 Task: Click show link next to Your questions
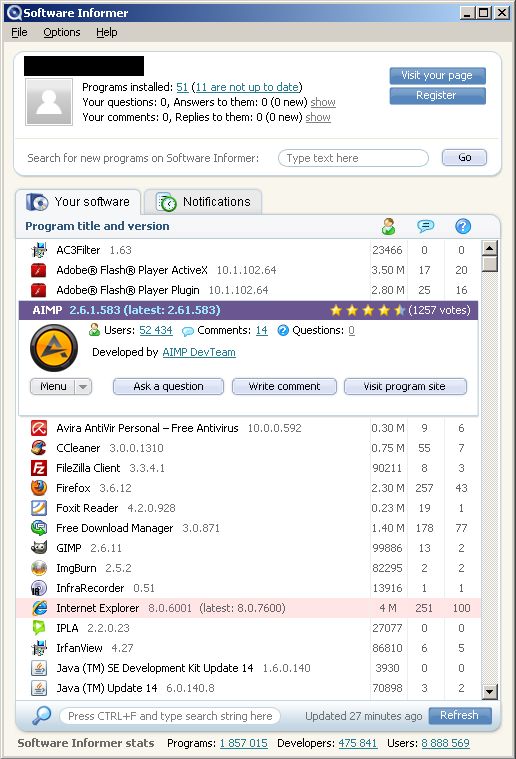coord(323,102)
